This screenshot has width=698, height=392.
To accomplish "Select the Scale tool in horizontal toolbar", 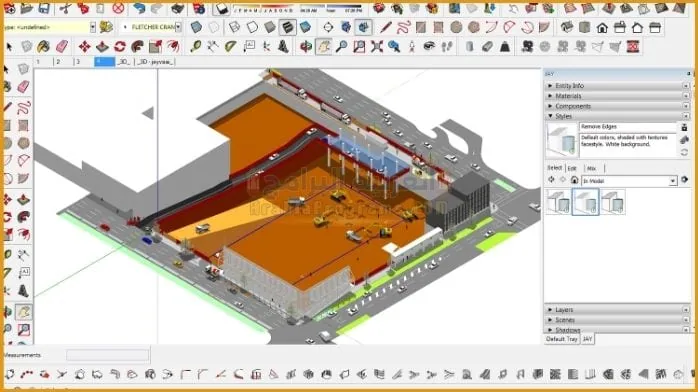I will tap(155, 46).
